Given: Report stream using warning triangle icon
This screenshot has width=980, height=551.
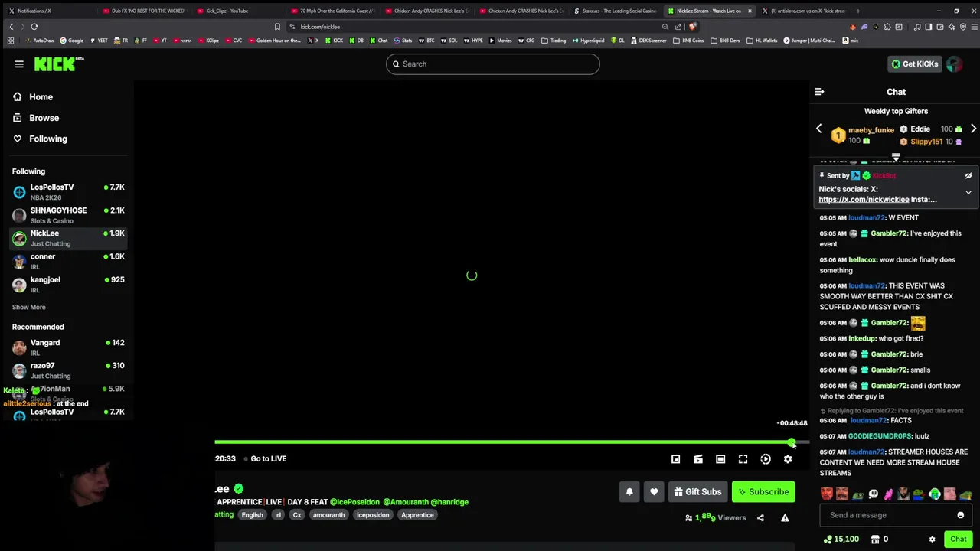Looking at the screenshot, I should pos(785,518).
